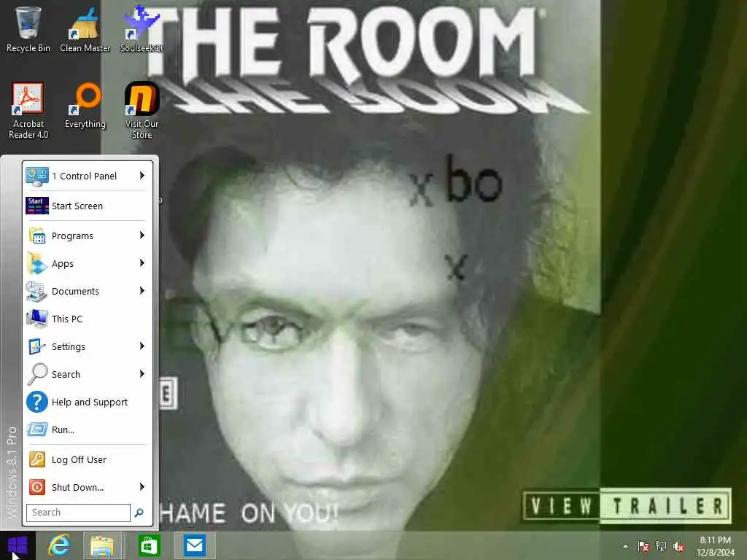Click the Log Off key icon
The image size is (747, 560).
(37, 459)
